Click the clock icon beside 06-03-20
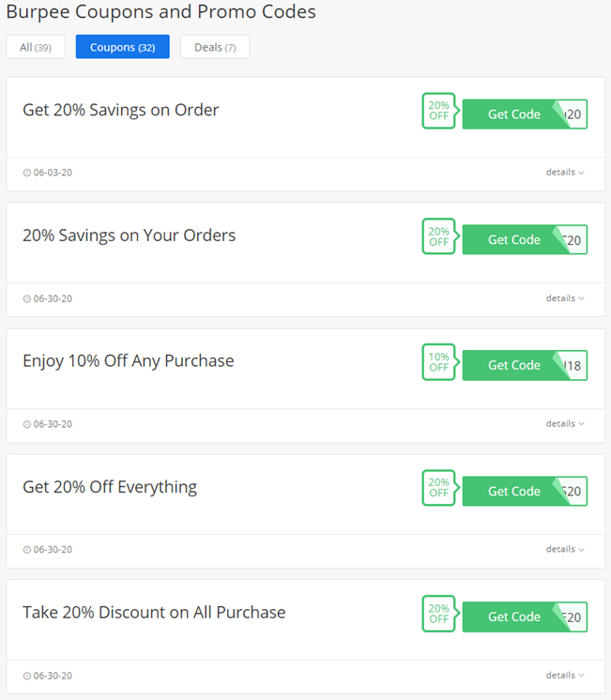The width and height of the screenshot is (611, 700). [27, 173]
